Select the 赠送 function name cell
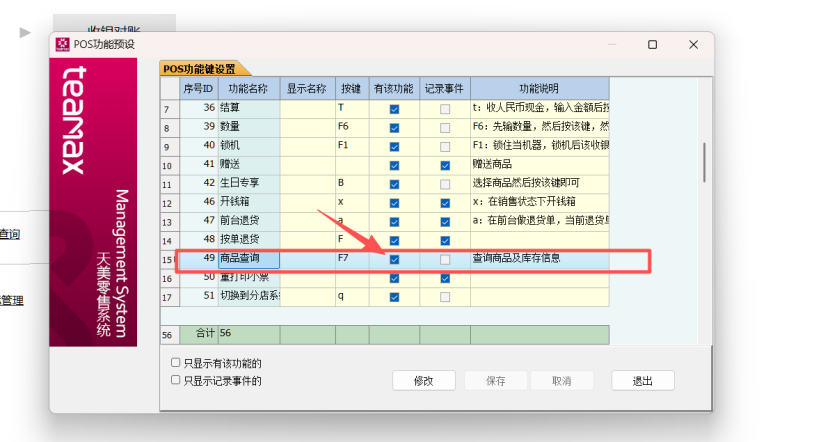830x442 pixels. coord(249,165)
